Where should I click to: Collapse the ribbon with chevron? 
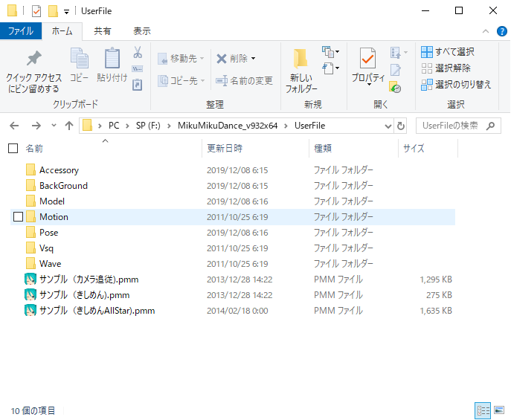[486, 31]
